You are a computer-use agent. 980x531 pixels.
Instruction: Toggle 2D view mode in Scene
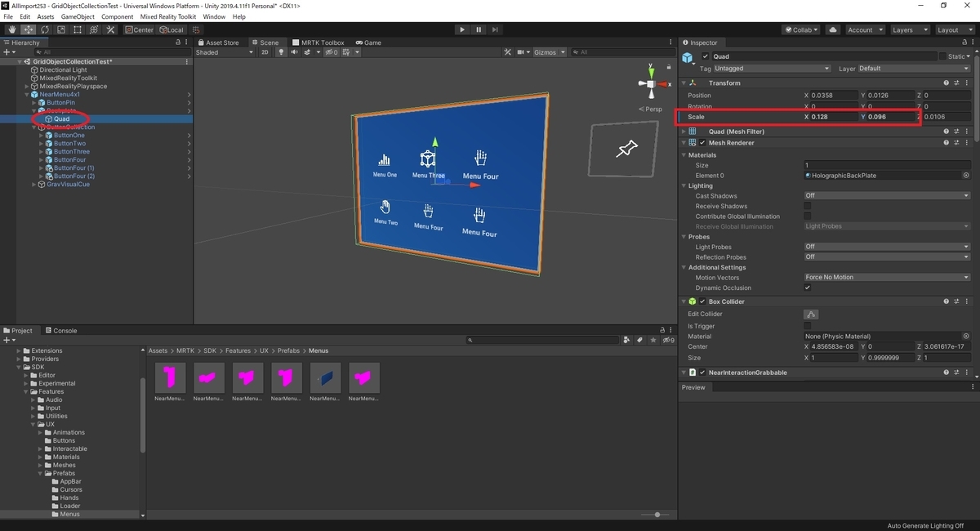point(265,52)
